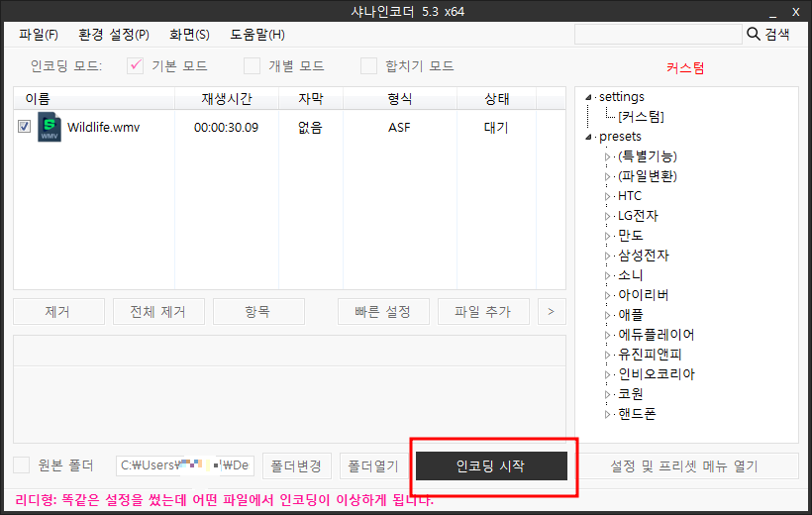Expand the (파일변환) preset group
The height and width of the screenshot is (515, 812).
607,176
